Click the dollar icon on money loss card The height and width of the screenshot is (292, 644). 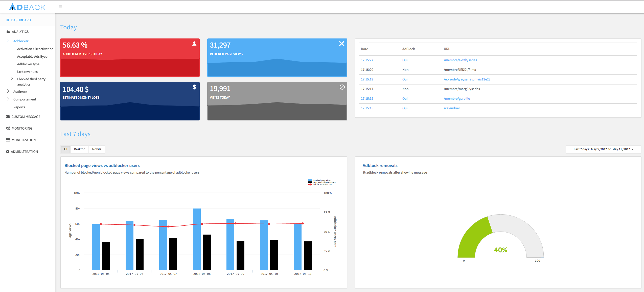click(194, 87)
